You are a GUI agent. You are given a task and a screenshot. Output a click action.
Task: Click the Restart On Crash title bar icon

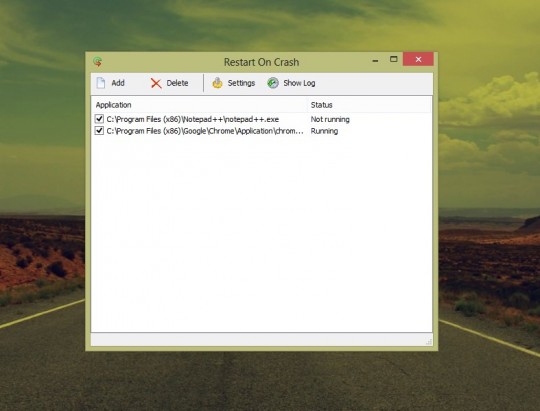click(98, 62)
